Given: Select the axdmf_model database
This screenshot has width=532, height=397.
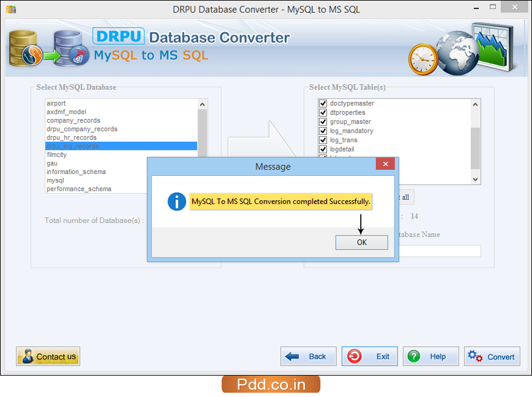Looking at the screenshot, I should pyautogui.click(x=121, y=112).
